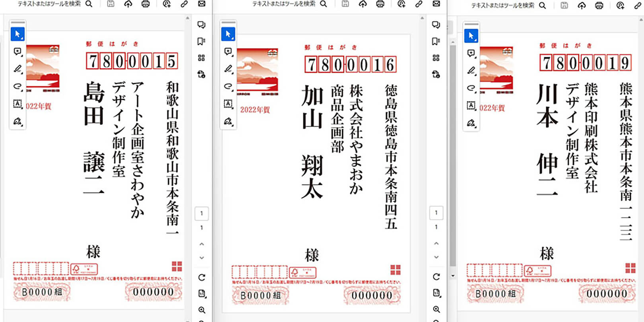Click the search text field in middle window
Image resolution: width=644 pixels, height=322 pixels.
point(284,4)
